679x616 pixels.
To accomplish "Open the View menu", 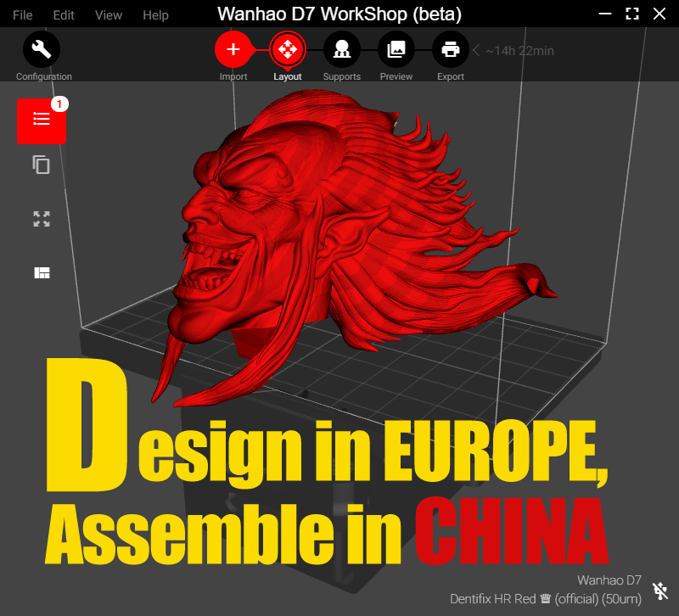I will coord(109,15).
